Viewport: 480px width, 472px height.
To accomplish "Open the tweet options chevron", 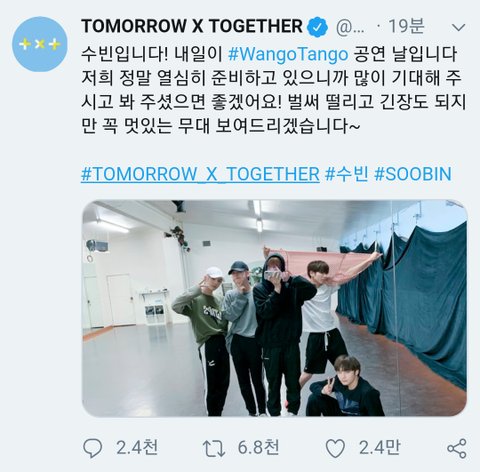I will pos(459,27).
